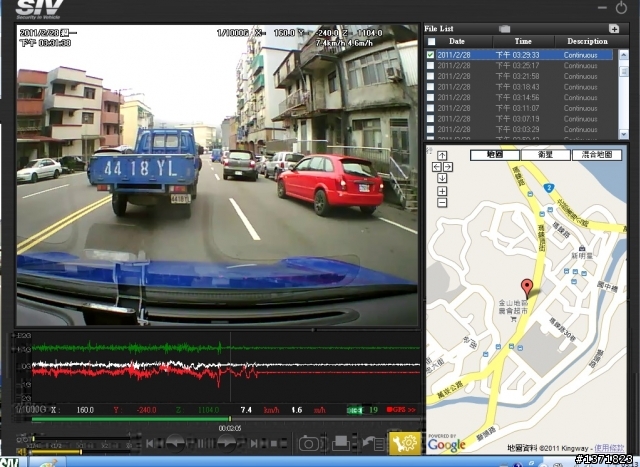Click the back-to-list arrow icon
Viewport: 640px width, 467px height.
(x=372, y=443)
